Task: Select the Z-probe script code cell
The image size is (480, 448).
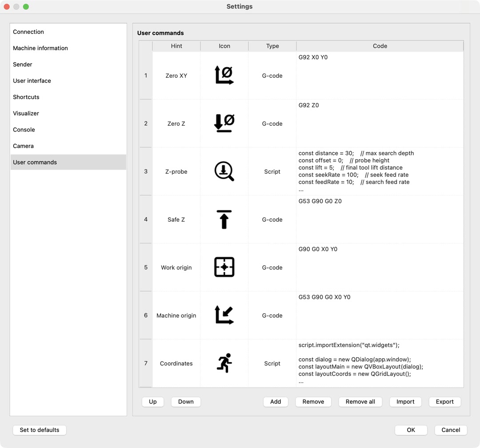Action: [x=380, y=172]
